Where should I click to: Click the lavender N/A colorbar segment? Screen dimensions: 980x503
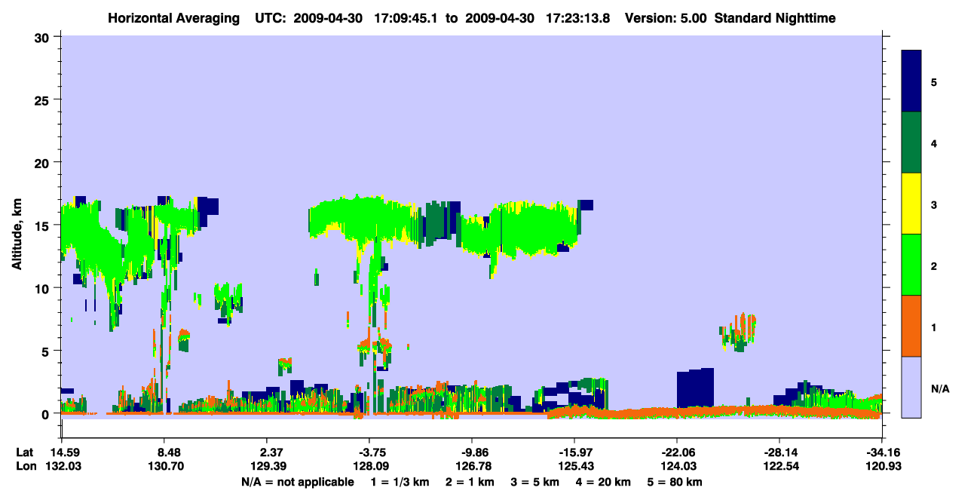(911, 387)
